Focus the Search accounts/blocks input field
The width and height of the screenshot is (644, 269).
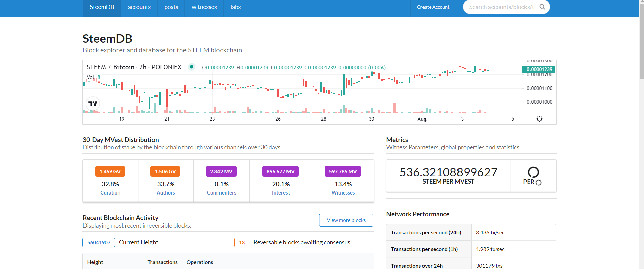point(502,7)
